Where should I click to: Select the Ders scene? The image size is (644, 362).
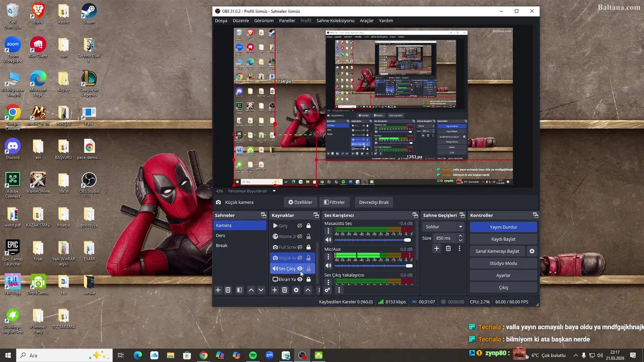click(240, 235)
